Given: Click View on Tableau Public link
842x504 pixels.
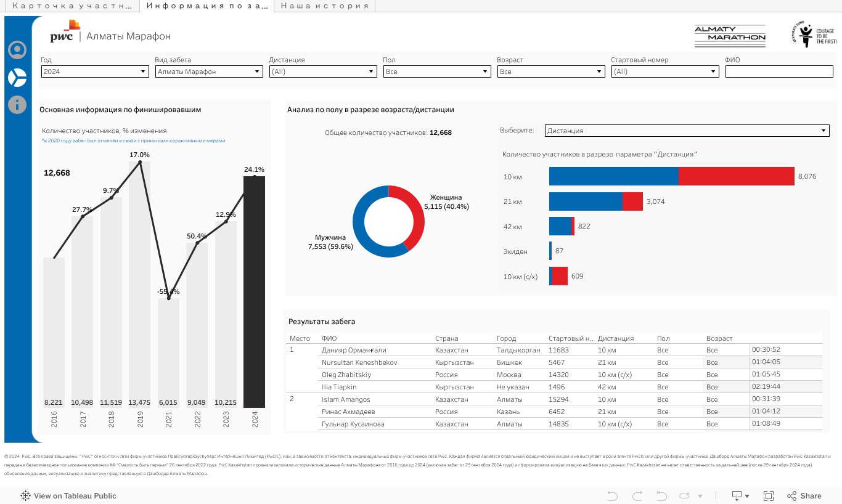Looking at the screenshot, I should click(68, 496).
